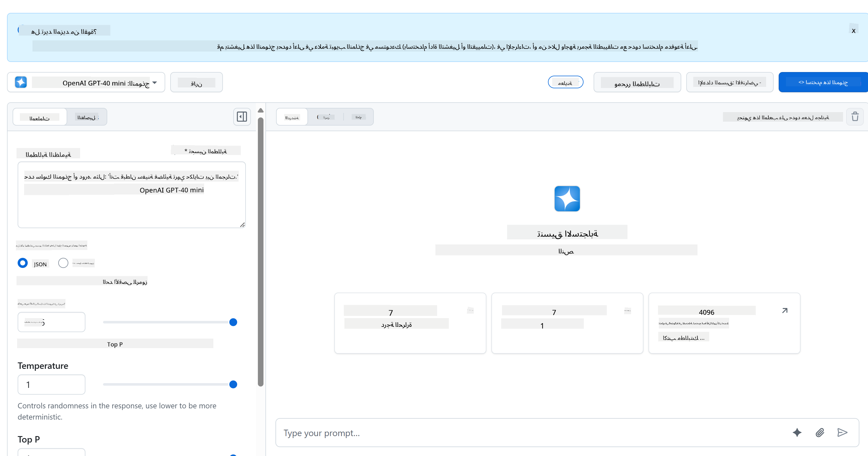Screen dimensions: 868x456
Task: Click the send arrow icon
Action: tap(842, 432)
